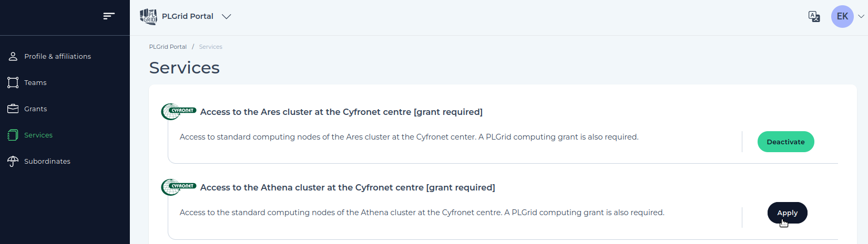The height and width of the screenshot is (244, 868).
Task: Apply for Athena cluster access
Action: coord(787,213)
